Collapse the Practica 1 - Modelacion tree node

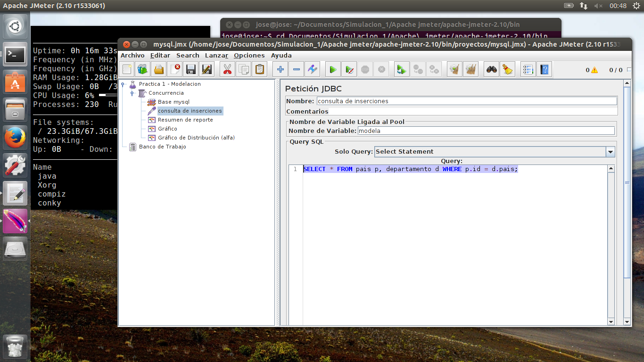click(124, 84)
